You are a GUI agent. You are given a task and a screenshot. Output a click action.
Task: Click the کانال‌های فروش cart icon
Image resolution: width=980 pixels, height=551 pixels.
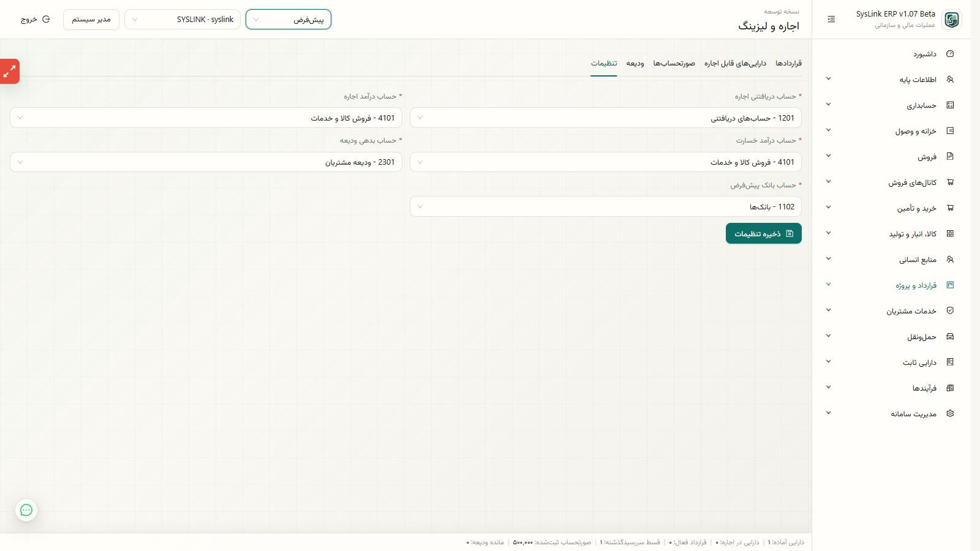950,182
